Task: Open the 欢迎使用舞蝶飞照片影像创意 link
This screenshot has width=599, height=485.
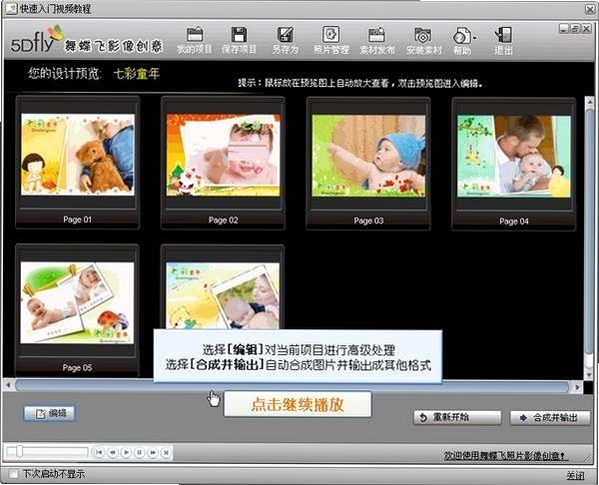Action: coord(506,455)
